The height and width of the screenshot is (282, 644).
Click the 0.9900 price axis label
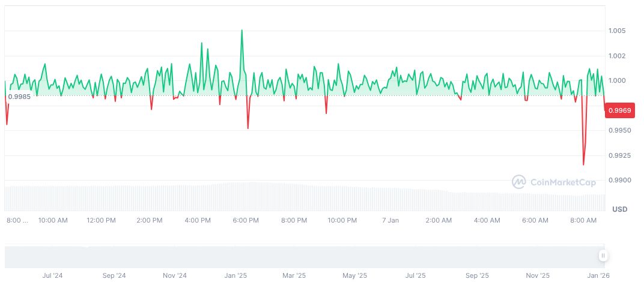coord(618,180)
